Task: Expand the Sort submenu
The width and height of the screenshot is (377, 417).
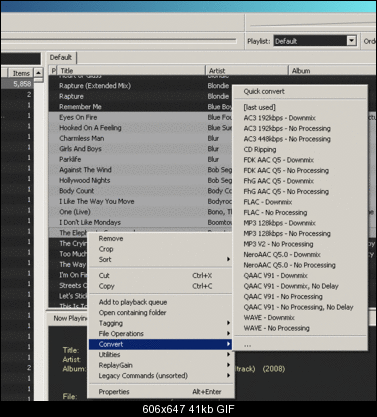Action: click(160, 260)
